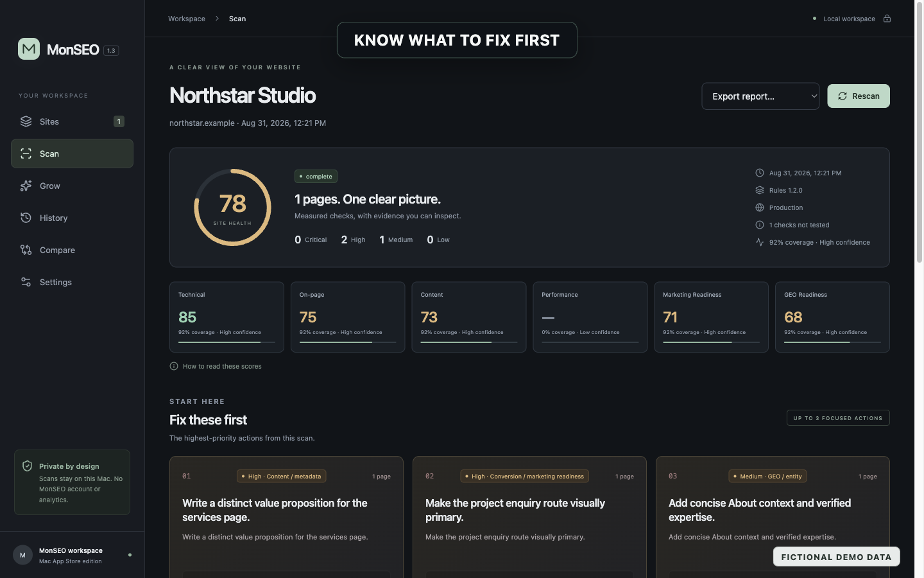Open the Export report dropdown
The height and width of the screenshot is (578, 924).
(760, 96)
